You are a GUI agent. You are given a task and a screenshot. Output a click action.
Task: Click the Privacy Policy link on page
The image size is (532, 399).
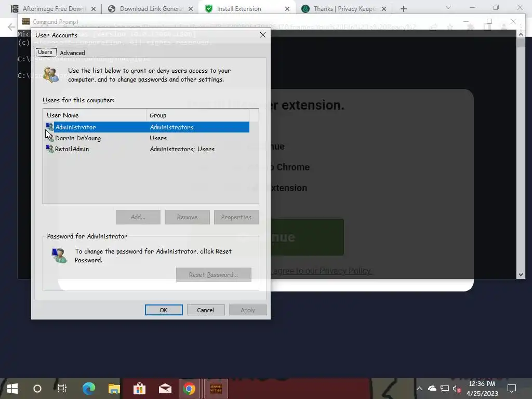coord(345,271)
